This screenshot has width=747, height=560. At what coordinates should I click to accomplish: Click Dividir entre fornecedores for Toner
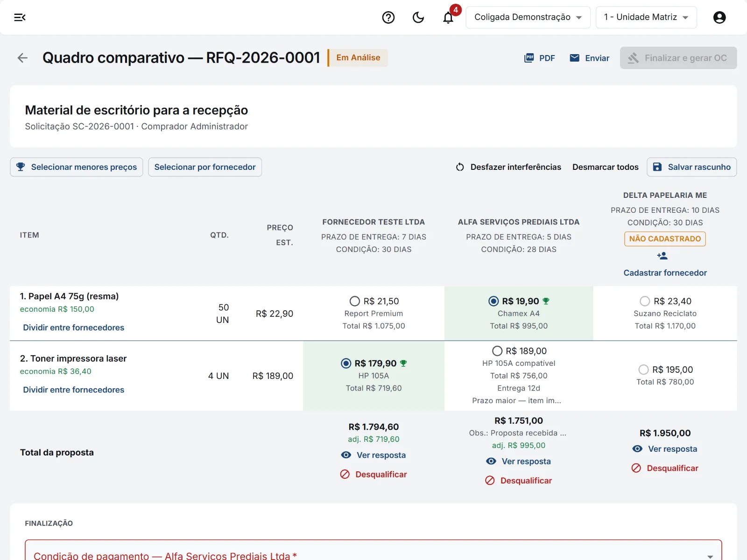coord(74,390)
